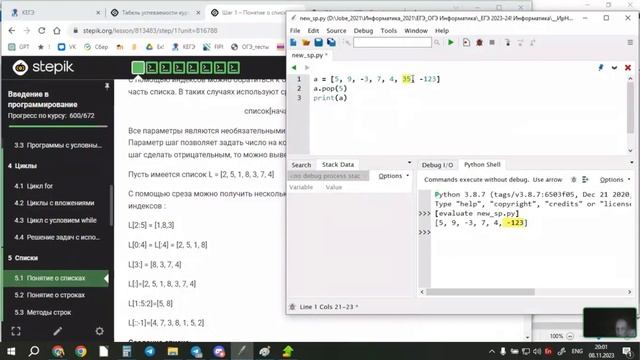Click the Save All icon in Wing toolbar

(x=331, y=42)
